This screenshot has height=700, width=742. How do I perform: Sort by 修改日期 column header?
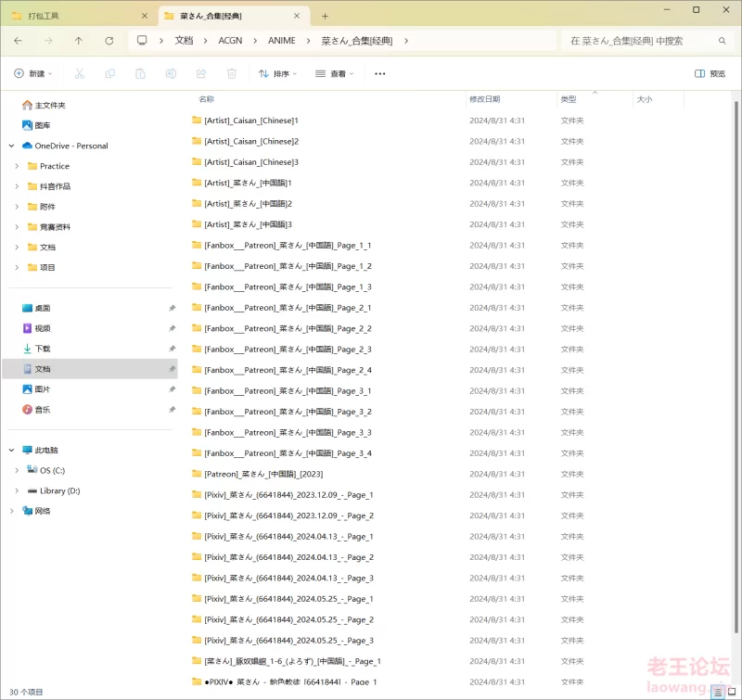point(484,99)
